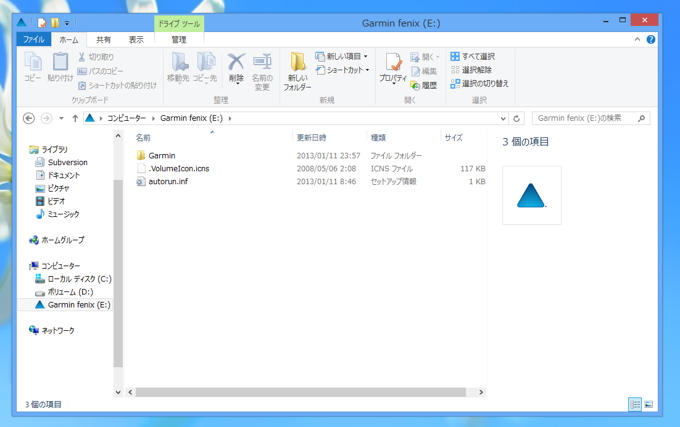Select Subversion library
The image size is (680, 427).
(x=62, y=162)
